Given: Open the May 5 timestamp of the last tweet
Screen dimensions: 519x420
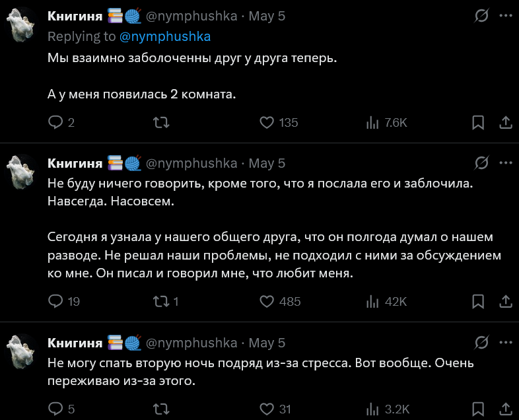Looking at the screenshot, I should point(267,343).
